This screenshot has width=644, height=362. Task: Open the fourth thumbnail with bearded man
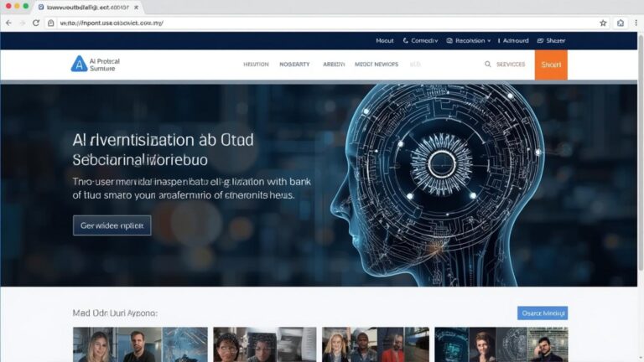point(501,344)
